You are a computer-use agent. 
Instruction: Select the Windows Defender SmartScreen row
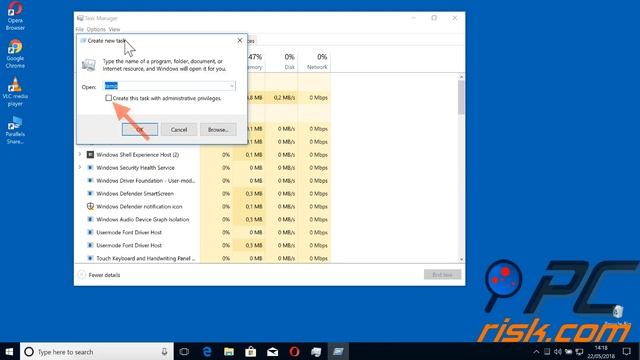[203, 193]
